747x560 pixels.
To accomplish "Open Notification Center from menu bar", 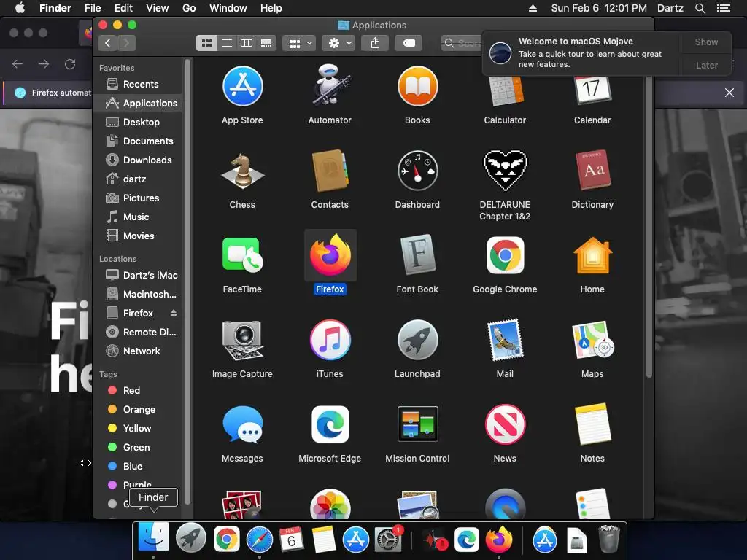I will pos(724,8).
